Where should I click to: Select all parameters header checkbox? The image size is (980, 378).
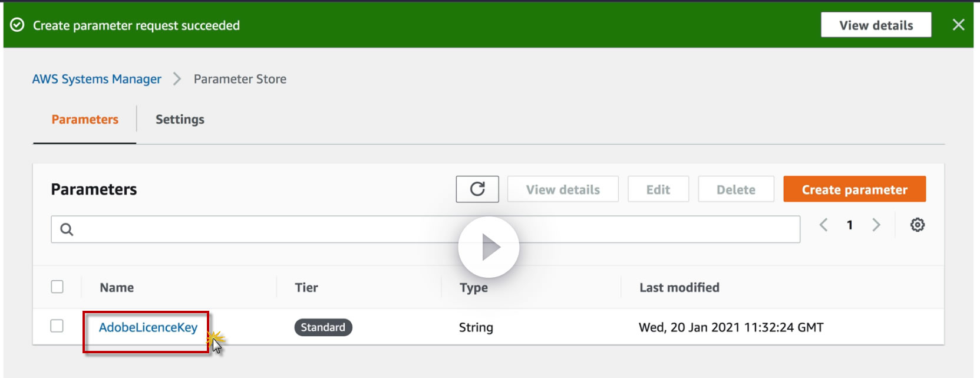point(57,287)
